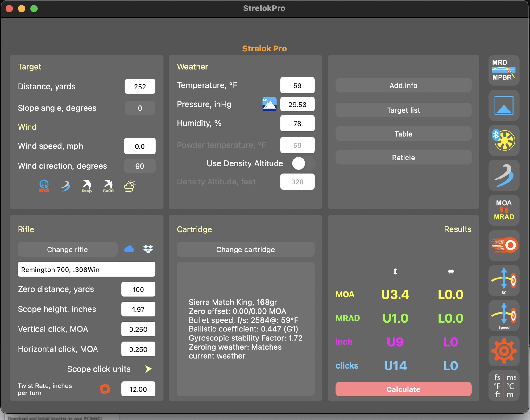The image size is (530, 420).
Task: Open the 5x00 bird icon
Action: tap(108, 186)
